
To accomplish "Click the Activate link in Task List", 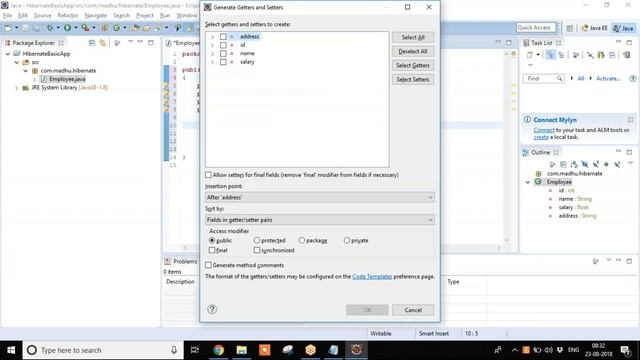I will [x=608, y=78].
